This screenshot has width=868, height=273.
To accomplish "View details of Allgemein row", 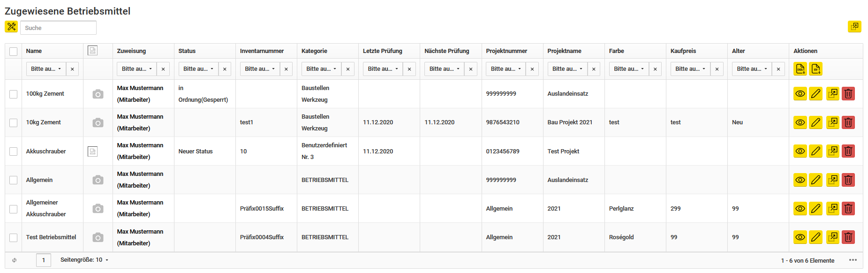I will (x=800, y=180).
